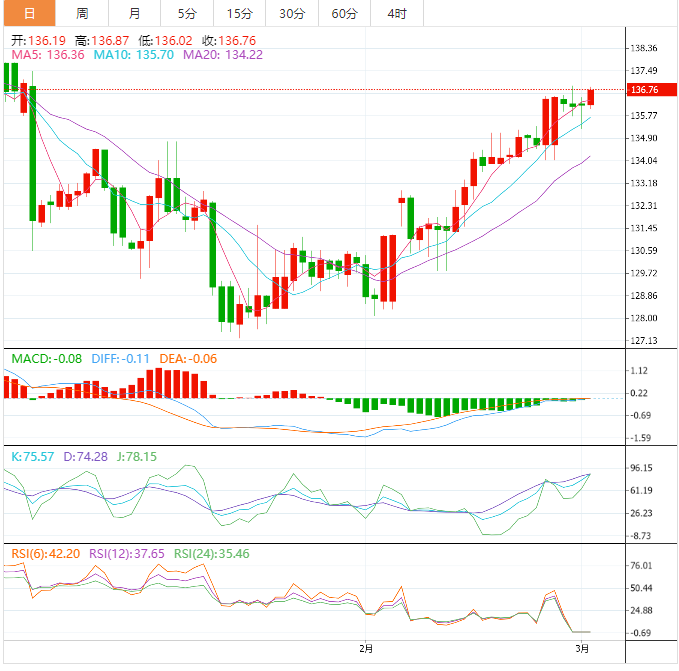Click the 136.76 current price tag
This screenshot has height=671, width=679.
(643, 90)
